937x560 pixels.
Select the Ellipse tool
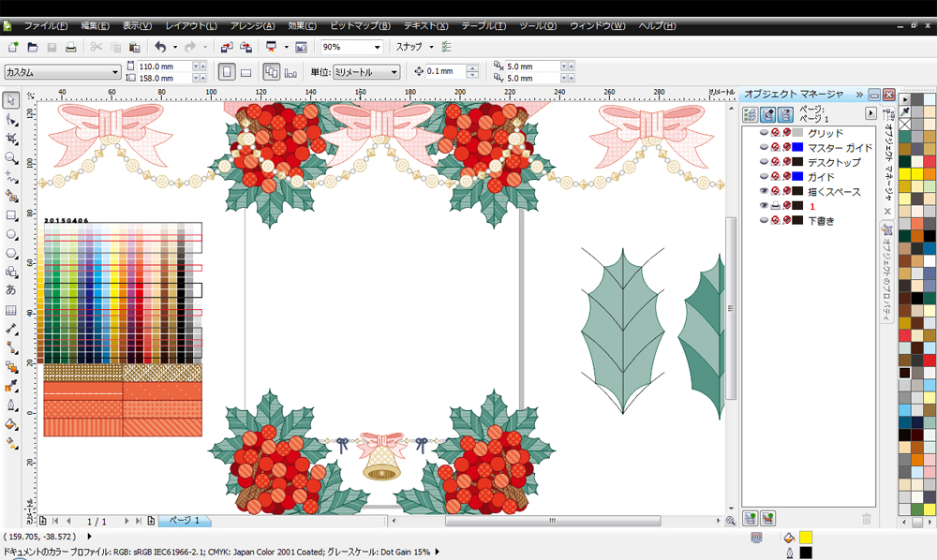point(11,234)
